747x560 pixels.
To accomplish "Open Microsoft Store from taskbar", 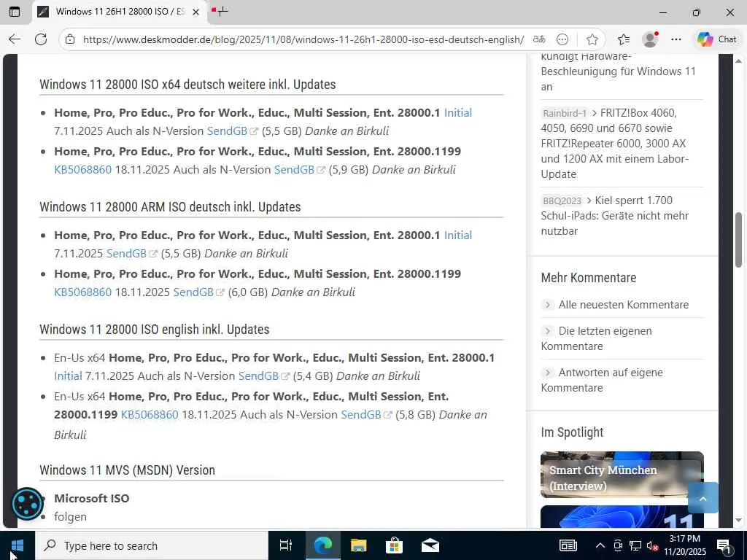I will [x=394, y=545].
